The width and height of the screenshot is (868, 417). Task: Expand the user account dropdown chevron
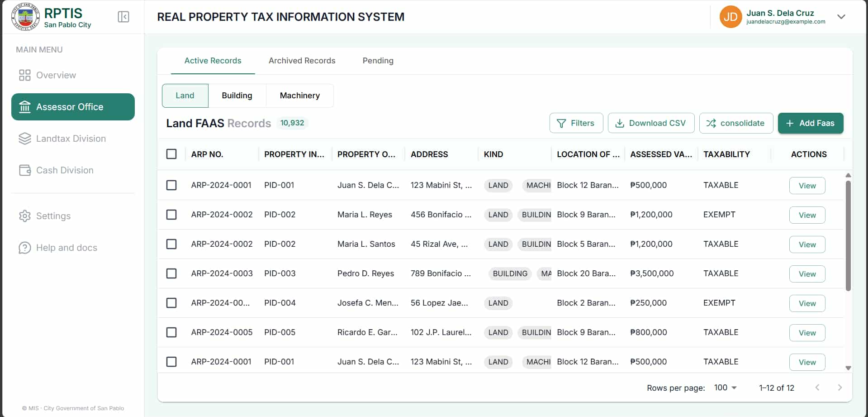[x=841, y=17]
